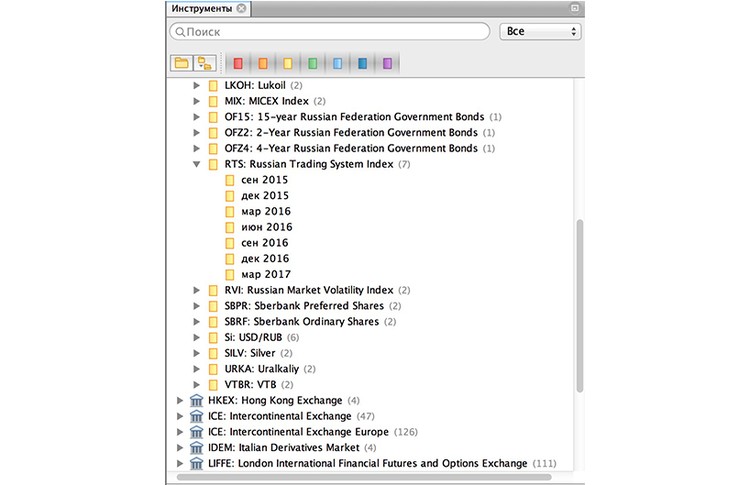Close the Инструменты tab
Viewport: 750px width, 485px height.
pyautogui.click(x=242, y=8)
